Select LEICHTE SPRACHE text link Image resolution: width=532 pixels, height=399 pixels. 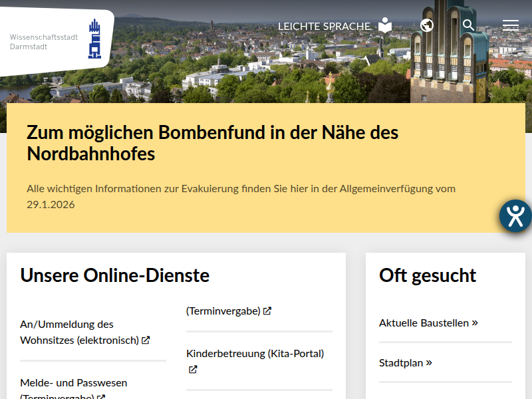324,27
